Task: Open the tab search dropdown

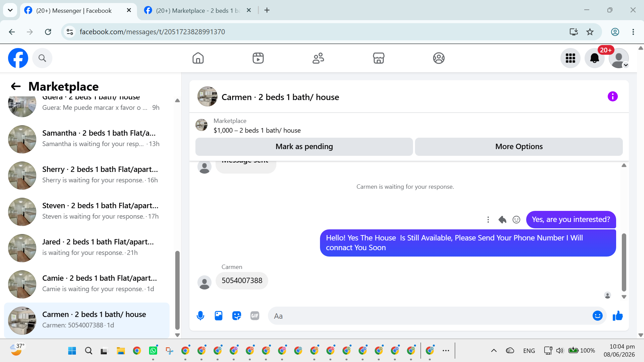Action: [10, 10]
